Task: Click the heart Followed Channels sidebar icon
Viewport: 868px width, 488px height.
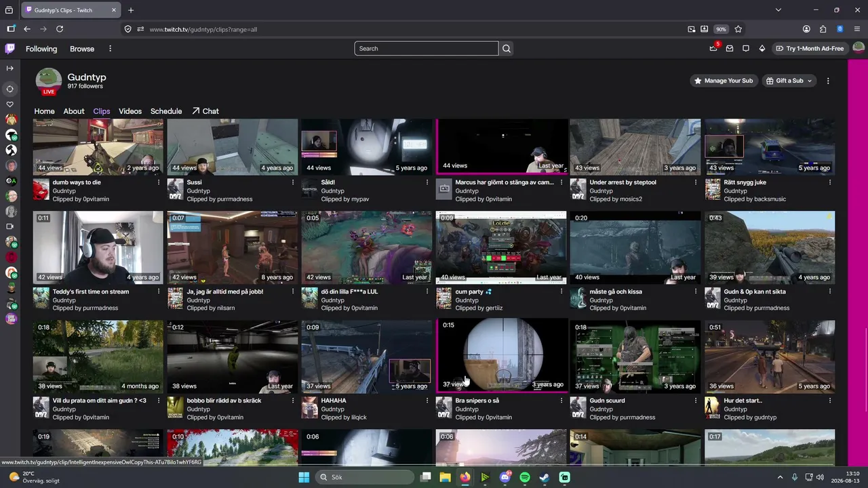Action: coord(9,104)
